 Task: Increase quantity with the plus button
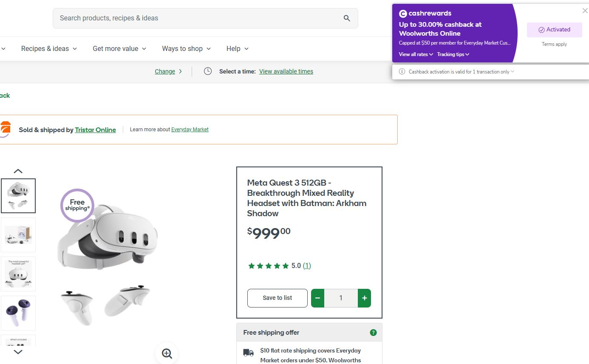coord(364,298)
